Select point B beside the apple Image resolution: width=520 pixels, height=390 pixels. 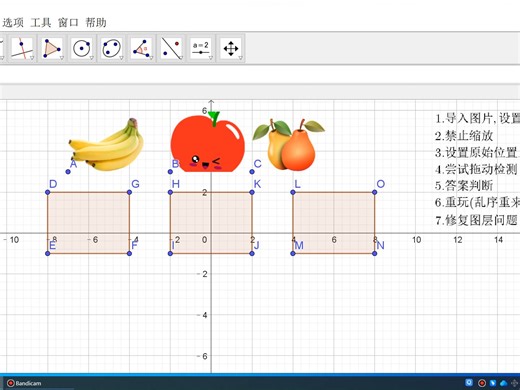(x=170, y=172)
